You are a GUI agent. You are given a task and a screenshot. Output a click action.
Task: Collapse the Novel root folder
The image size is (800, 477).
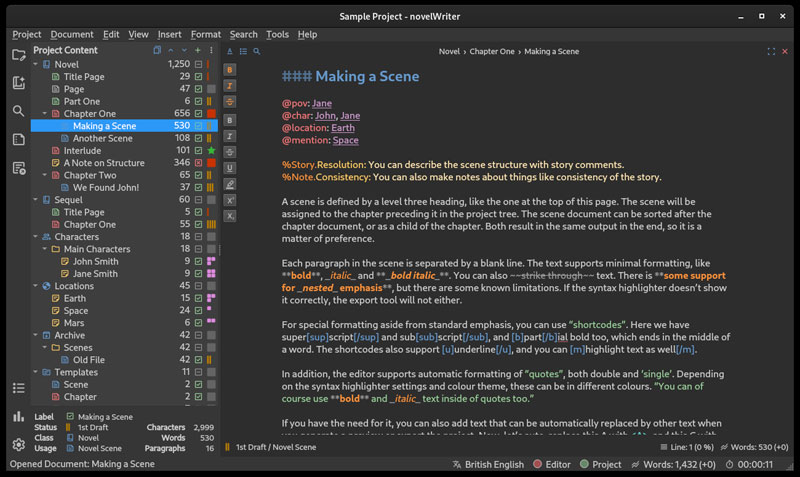tap(35, 64)
